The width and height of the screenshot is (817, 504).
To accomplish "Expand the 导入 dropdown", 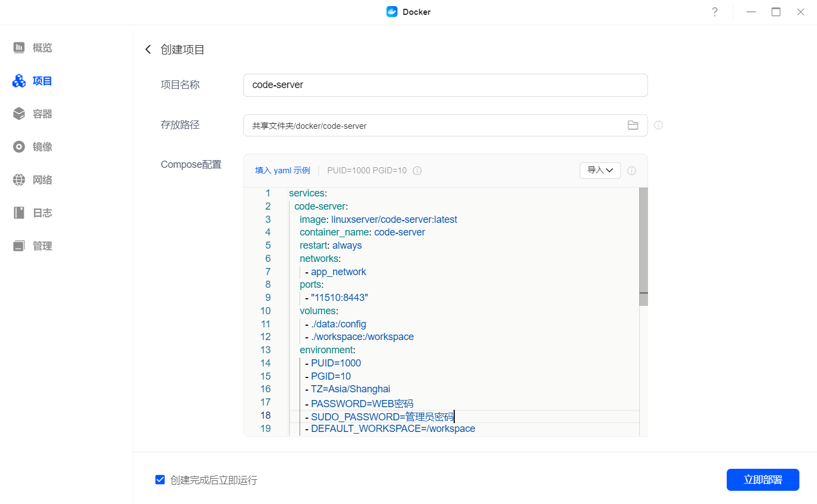I will (x=600, y=171).
